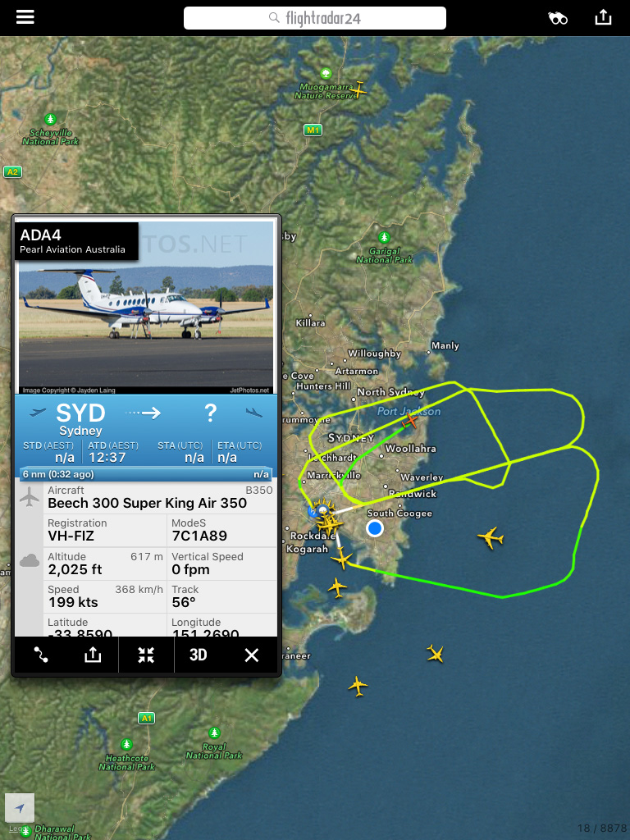Screen dimensions: 630x840
Task: Select the aircraft near Muogamarra Nature Reserve
Action: click(359, 89)
